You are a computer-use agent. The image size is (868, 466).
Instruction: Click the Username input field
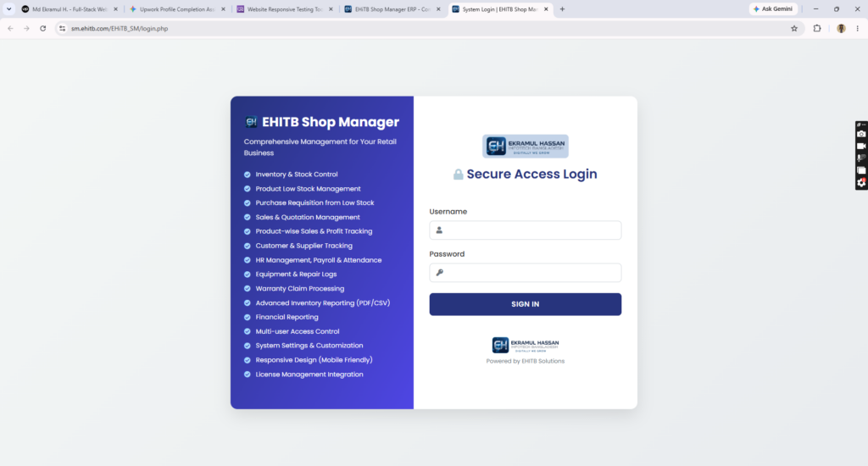tap(525, 230)
